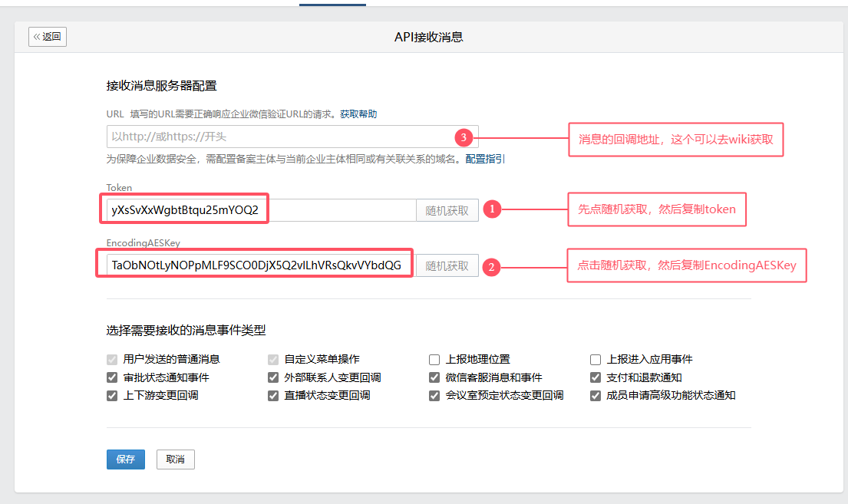Click the EncodingAESKey field label

(x=144, y=243)
